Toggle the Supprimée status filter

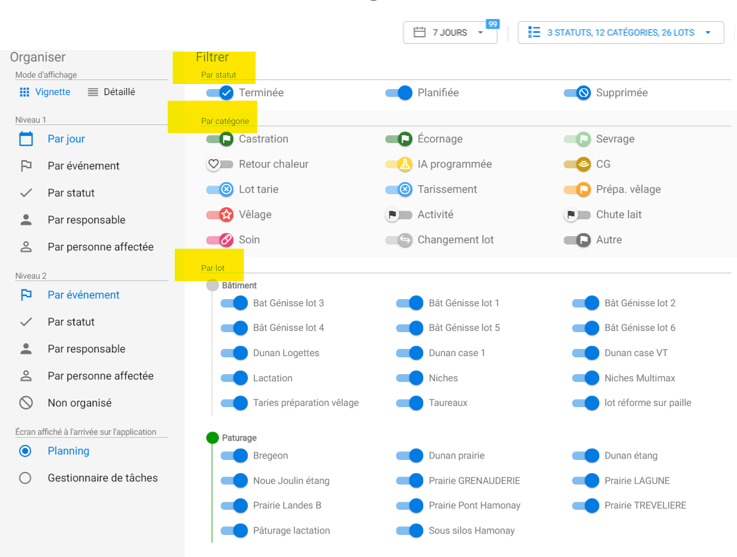pos(577,93)
